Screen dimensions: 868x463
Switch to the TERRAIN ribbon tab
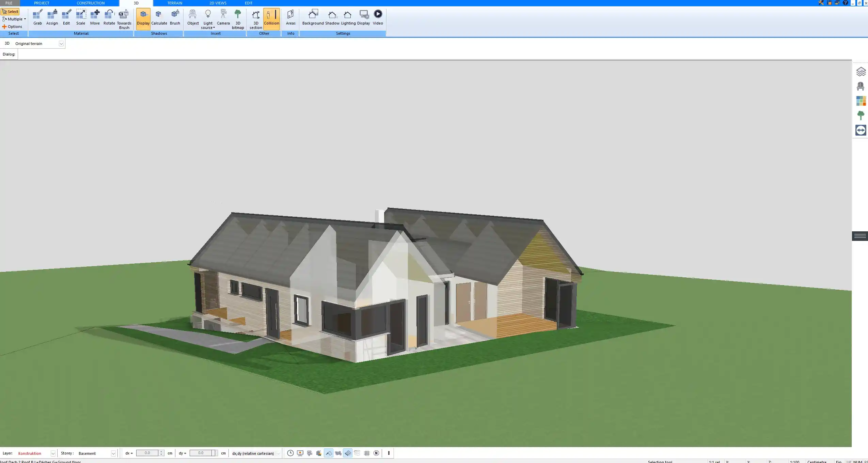(x=174, y=3)
